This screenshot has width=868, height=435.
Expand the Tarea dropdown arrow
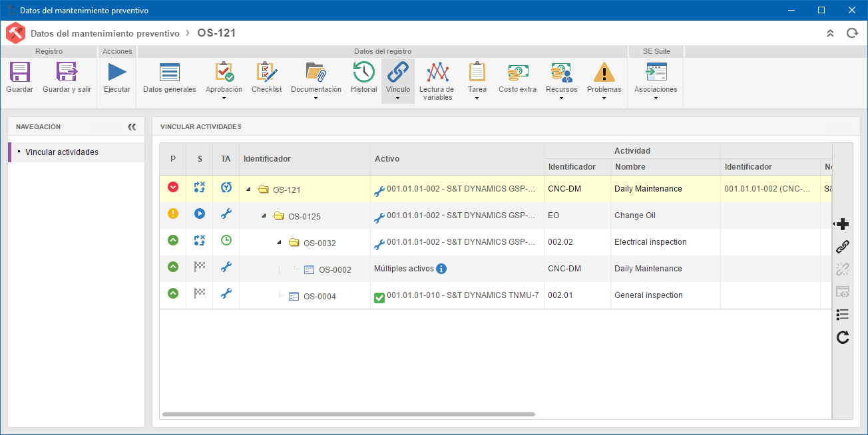(x=477, y=98)
